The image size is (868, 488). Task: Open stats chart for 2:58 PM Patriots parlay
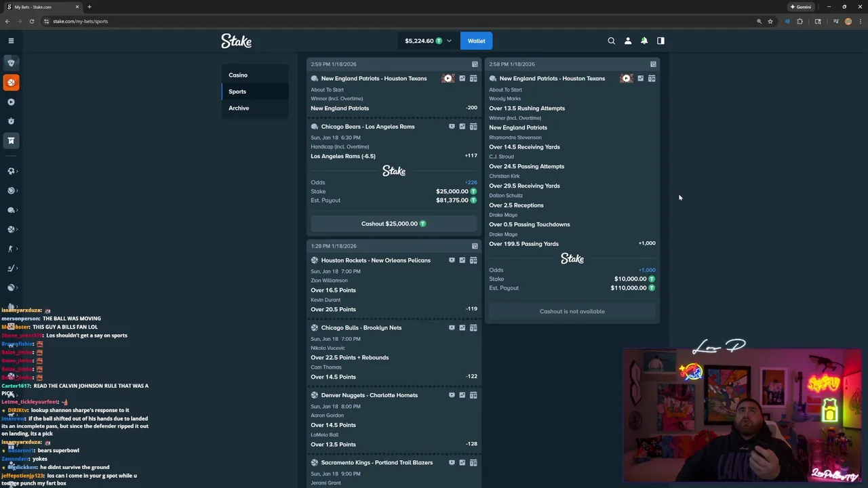click(x=641, y=79)
